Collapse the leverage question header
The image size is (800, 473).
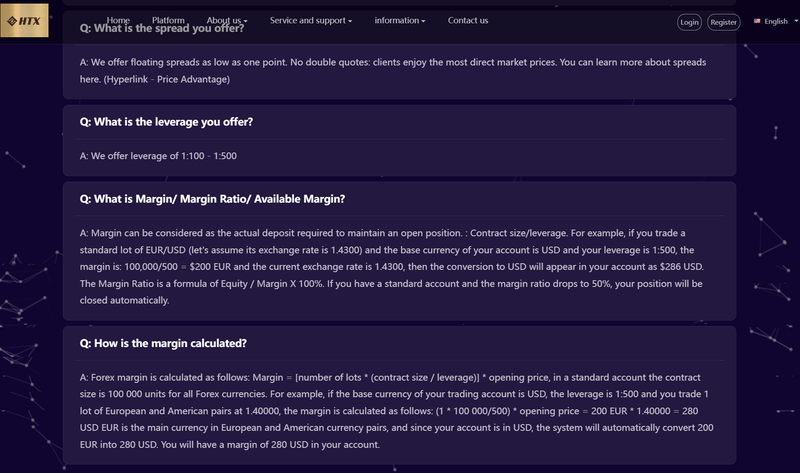(x=166, y=122)
